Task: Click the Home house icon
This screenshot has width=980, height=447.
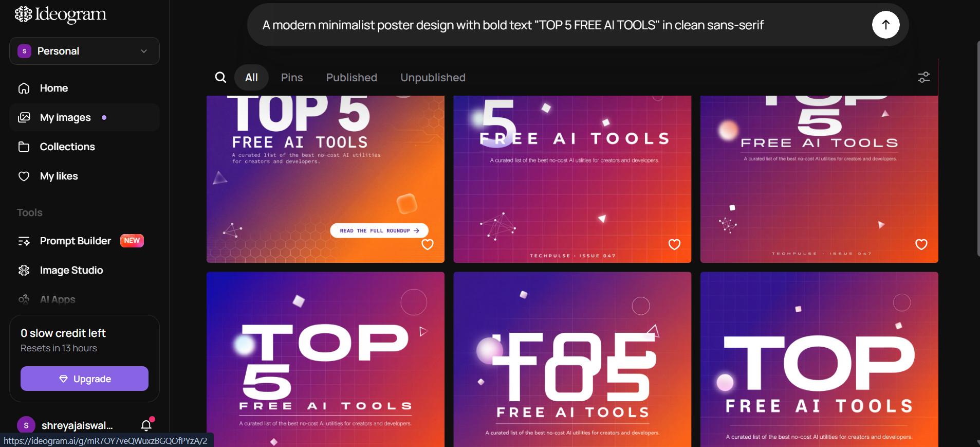Action: click(24, 88)
